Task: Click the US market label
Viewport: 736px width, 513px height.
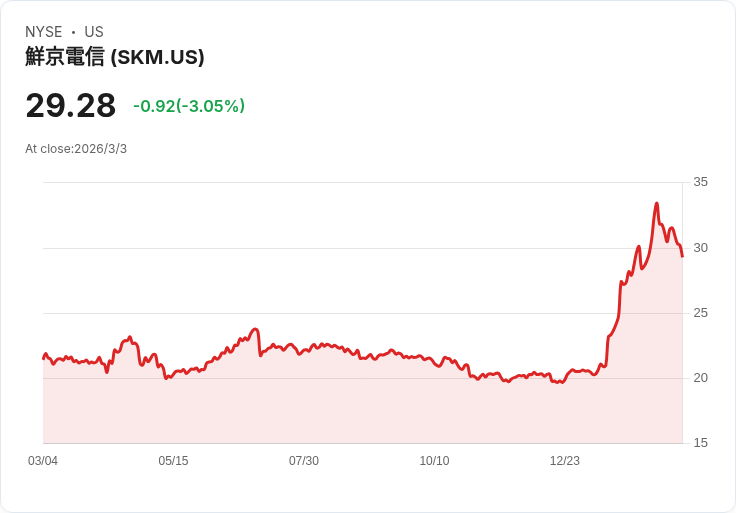Action: pyautogui.click(x=94, y=32)
